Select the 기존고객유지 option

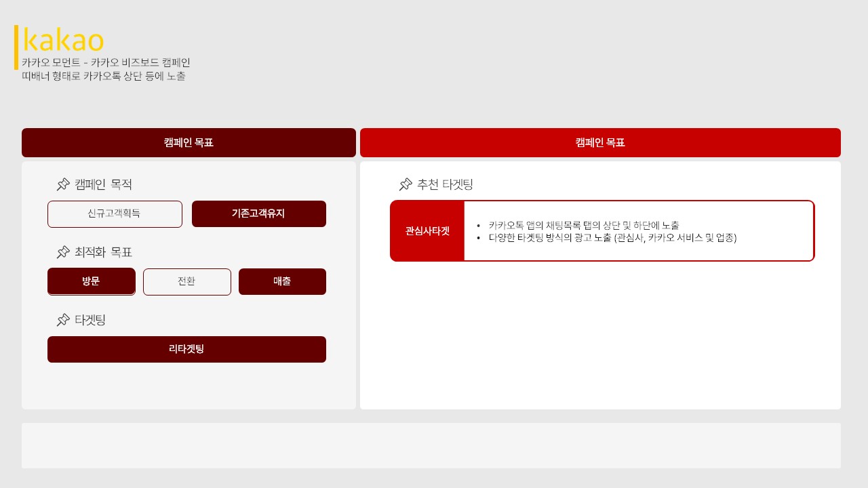tap(258, 213)
